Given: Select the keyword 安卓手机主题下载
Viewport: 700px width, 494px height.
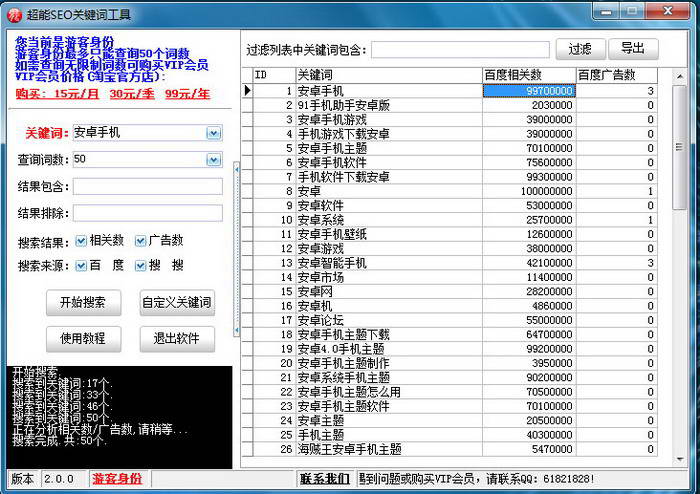Looking at the screenshot, I should click(x=344, y=335).
